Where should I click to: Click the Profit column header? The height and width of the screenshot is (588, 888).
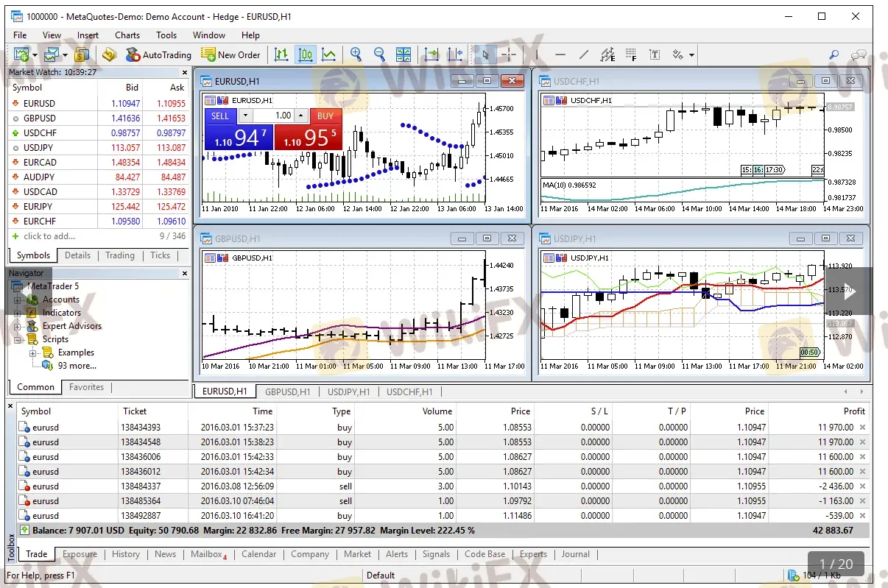click(854, 411)
